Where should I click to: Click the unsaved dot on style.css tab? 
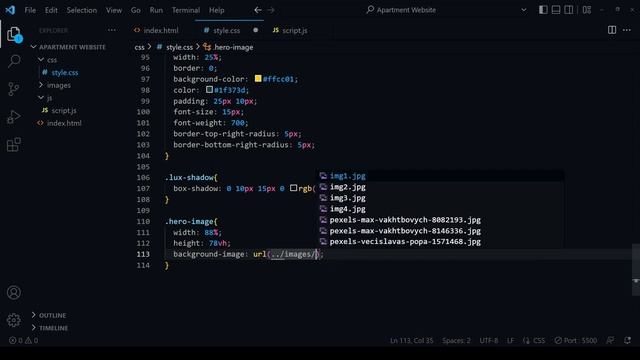pos(256,30)
